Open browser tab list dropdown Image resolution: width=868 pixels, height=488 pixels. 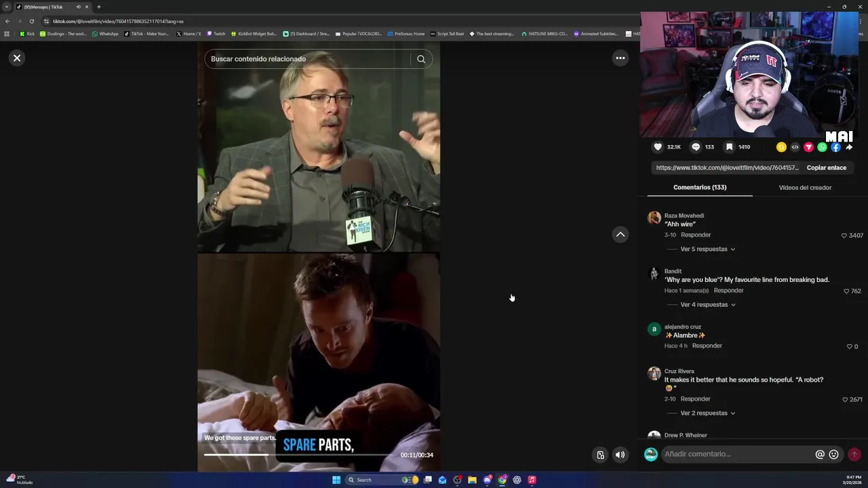point(7,7)
